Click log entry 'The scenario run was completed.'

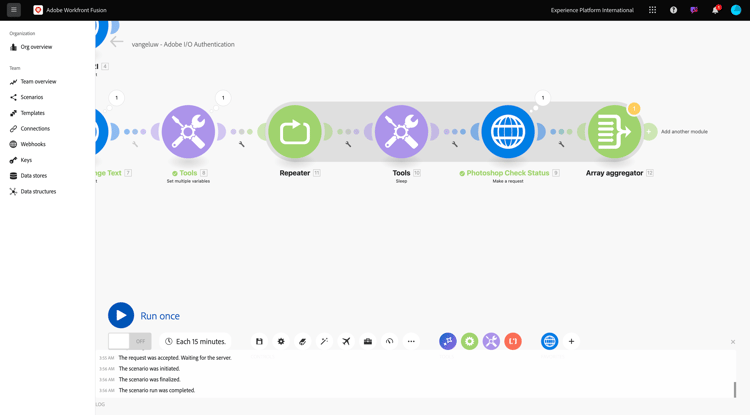pyautogui.click(x=157, y=391)
